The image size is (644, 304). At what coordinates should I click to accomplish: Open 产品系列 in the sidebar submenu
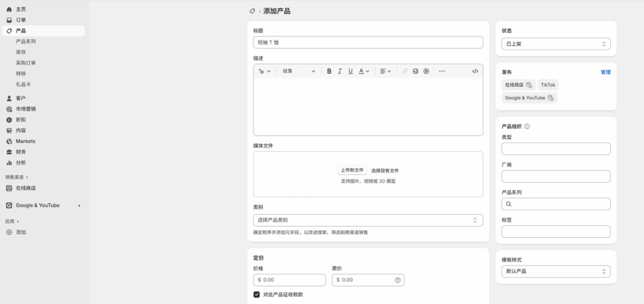(26, 42)
